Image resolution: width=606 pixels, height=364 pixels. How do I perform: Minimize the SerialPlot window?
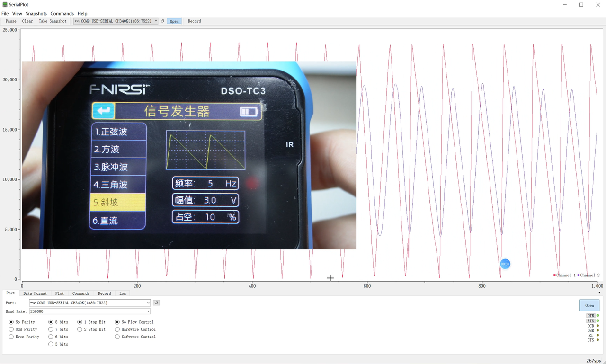[565, 5]
